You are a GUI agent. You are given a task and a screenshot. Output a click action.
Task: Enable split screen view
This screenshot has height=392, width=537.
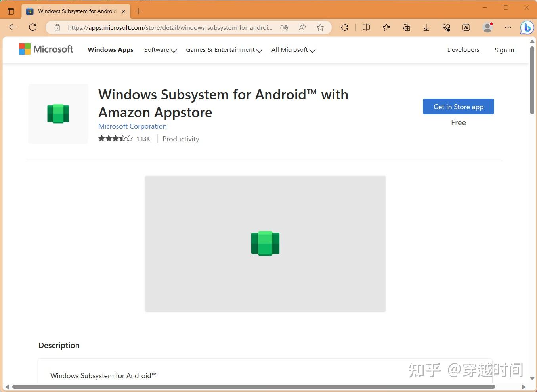click(366, 27)
